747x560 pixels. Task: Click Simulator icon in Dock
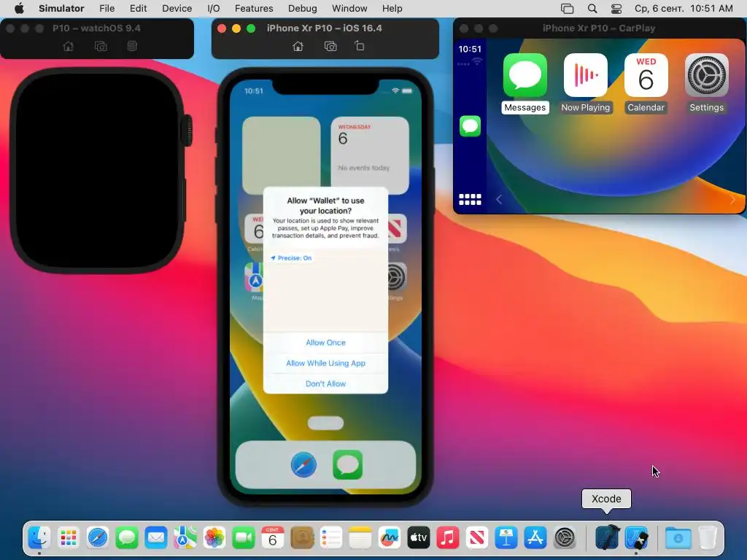click(x=636, y=538)
